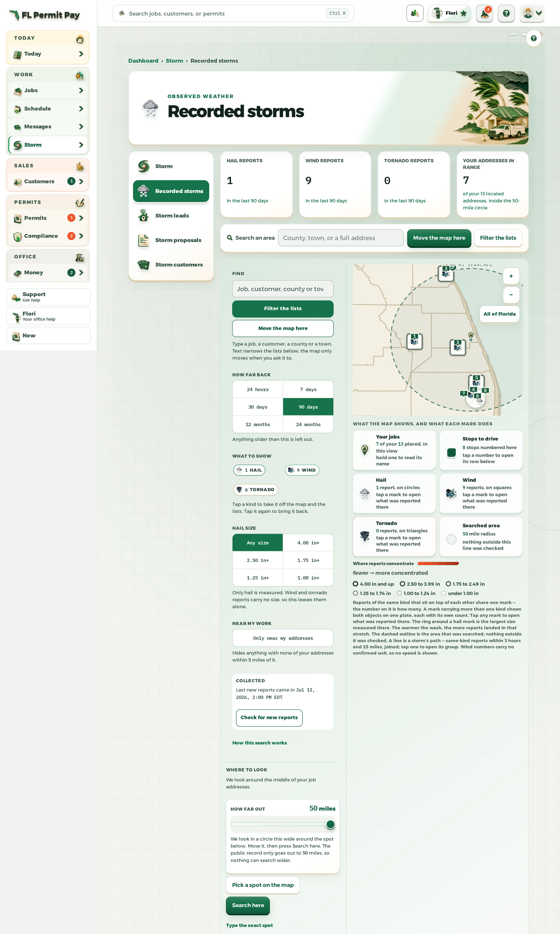The image size is (560, 934).
Task: Select the 7 days time range
Action: [308, 389]
